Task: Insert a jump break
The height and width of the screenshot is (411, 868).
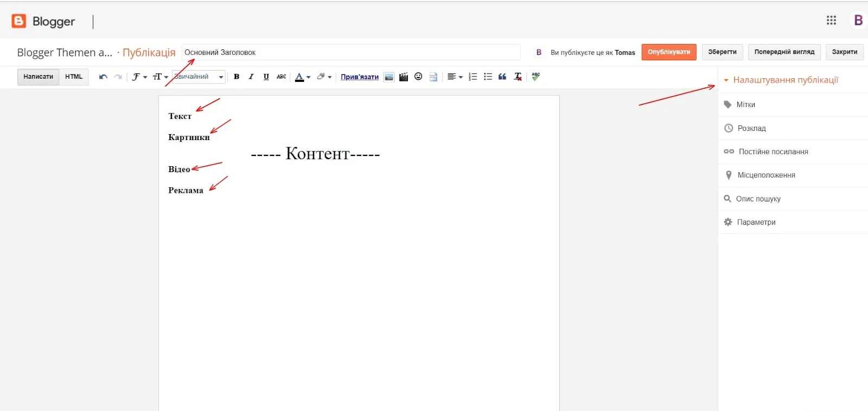Action: coord(433,77)
